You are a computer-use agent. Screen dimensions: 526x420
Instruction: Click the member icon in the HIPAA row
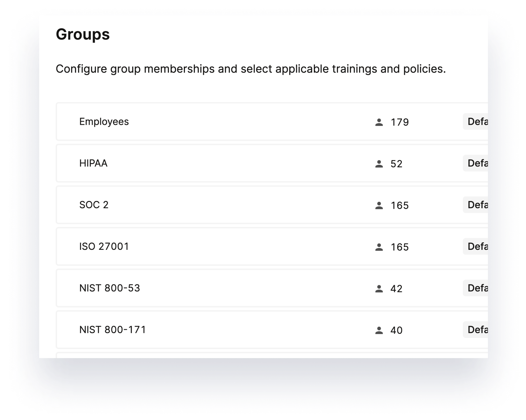coord(379,164)
